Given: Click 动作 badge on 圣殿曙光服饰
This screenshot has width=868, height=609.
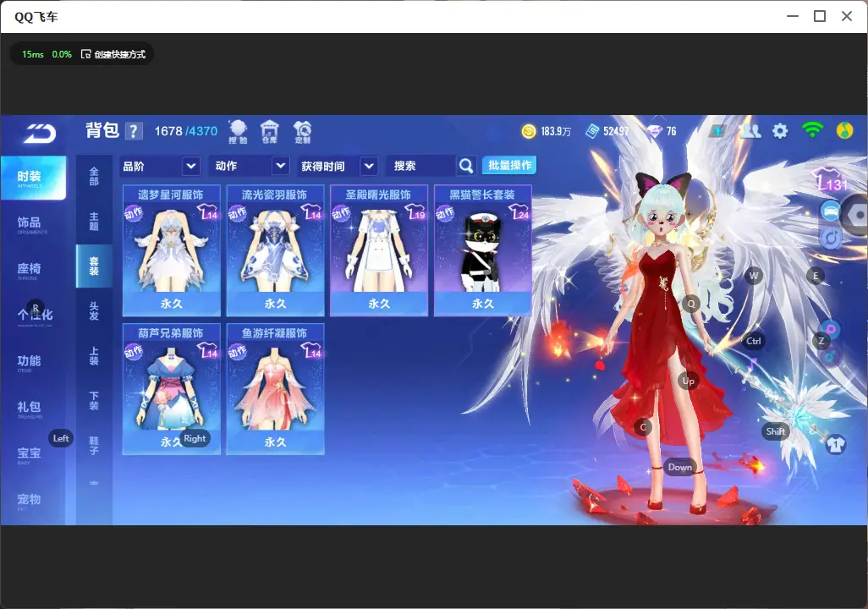Looking at the screenshot, I should pyautogui.click(x=340, y=213).
